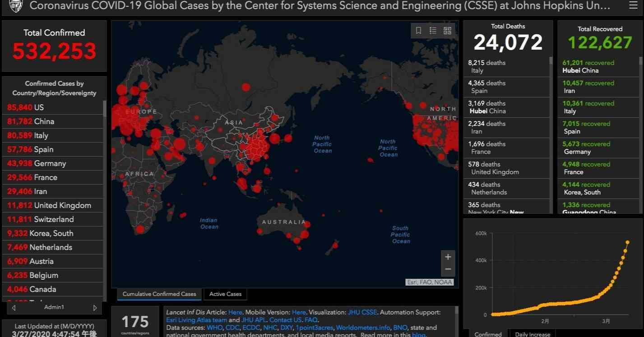The height and width of the screenshot is (337, 644).
Task: Click the 8,215 deaths Italy entry
Action: click(506, 67)
